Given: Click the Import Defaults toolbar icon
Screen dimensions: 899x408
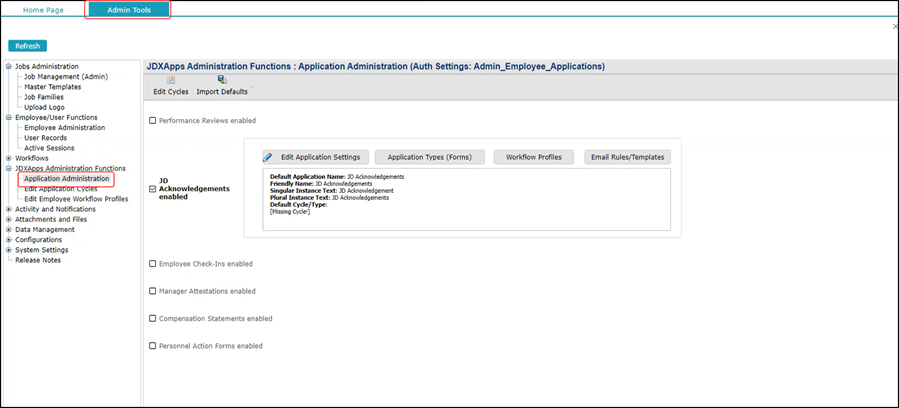Looking at the screenshot, I should [x=222, y=80].
